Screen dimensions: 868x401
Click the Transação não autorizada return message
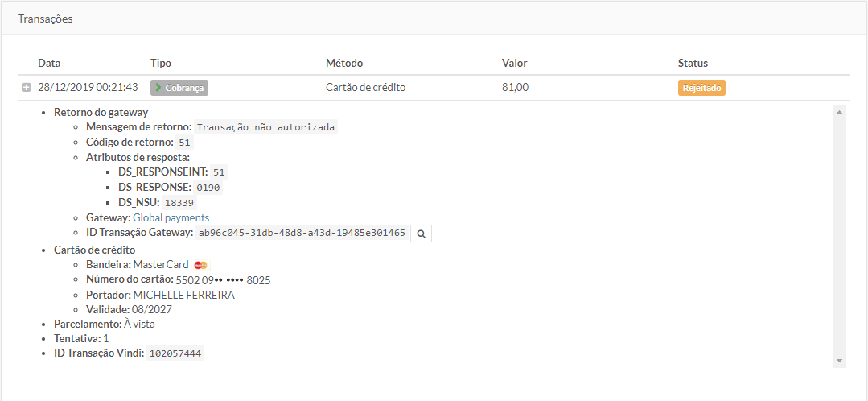[266, 127]
